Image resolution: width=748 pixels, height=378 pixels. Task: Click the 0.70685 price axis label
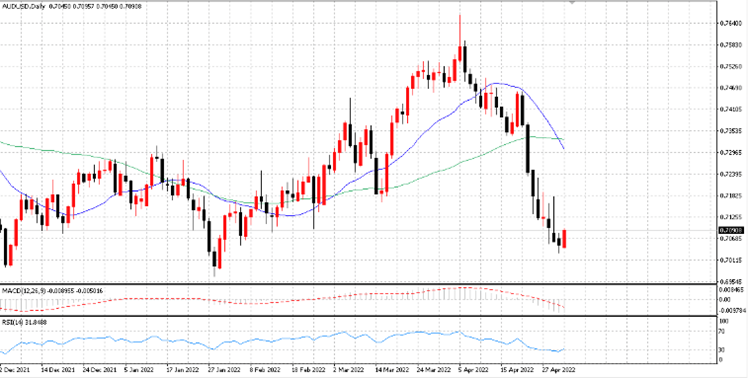pos(730,238)
